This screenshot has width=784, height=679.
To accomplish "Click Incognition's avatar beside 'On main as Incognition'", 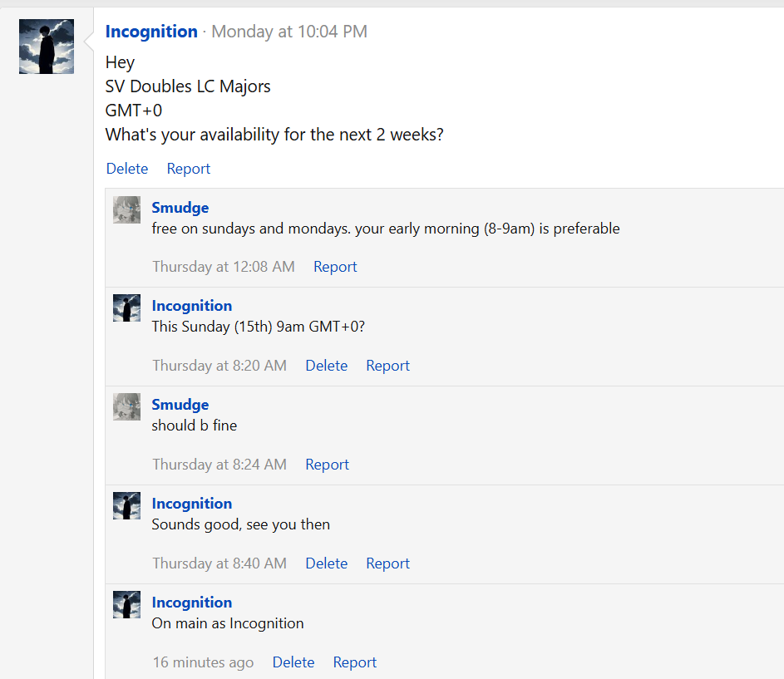I will pos(126,605).
